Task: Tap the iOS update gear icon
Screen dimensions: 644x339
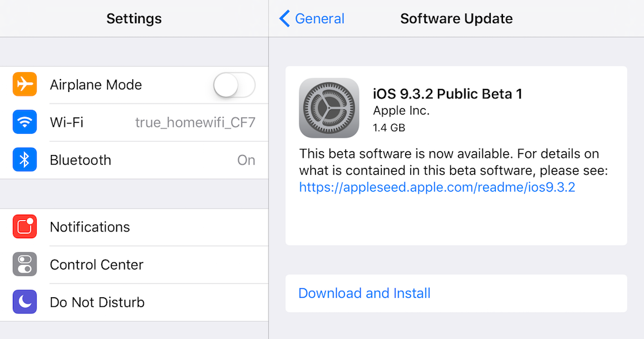Action: [x=329, y=108]
